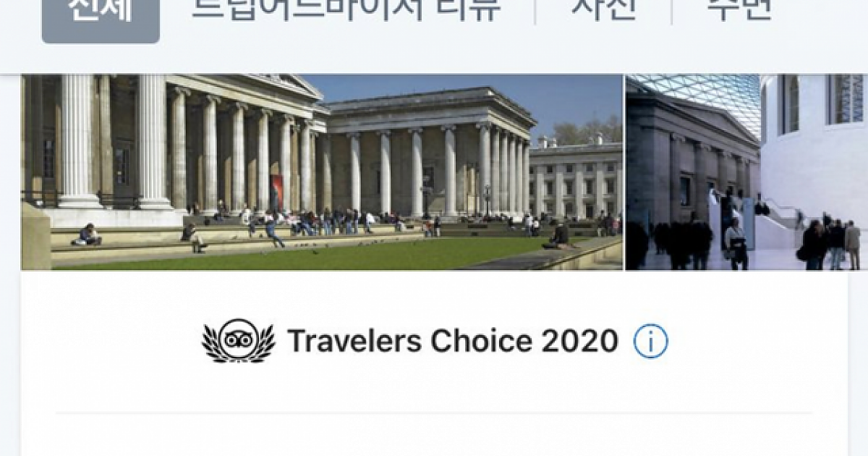The height and width of the screenshot is (456, 868).
Task: Tap the Travelers Choice 2020 label
Action: tap(453, 341)
